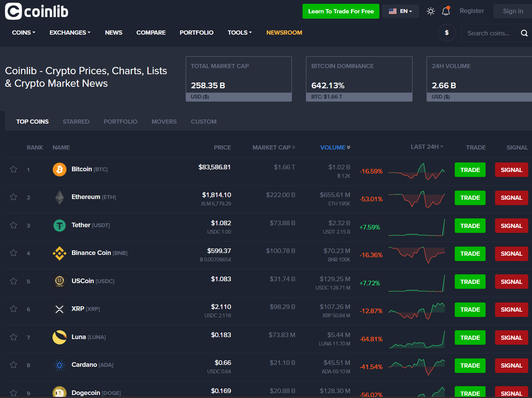Switch to the Starred tab
532x398 pixels.
(x=76, y=122)
